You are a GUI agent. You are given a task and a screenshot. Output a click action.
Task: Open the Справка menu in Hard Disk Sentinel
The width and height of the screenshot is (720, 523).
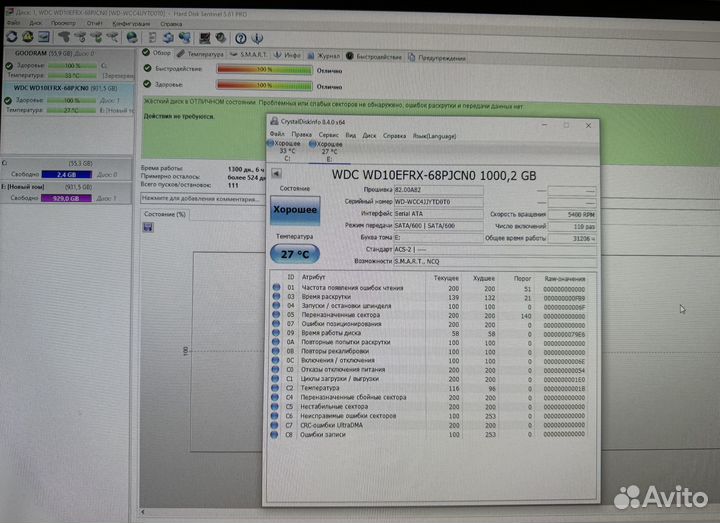click(x=171, y=24)
